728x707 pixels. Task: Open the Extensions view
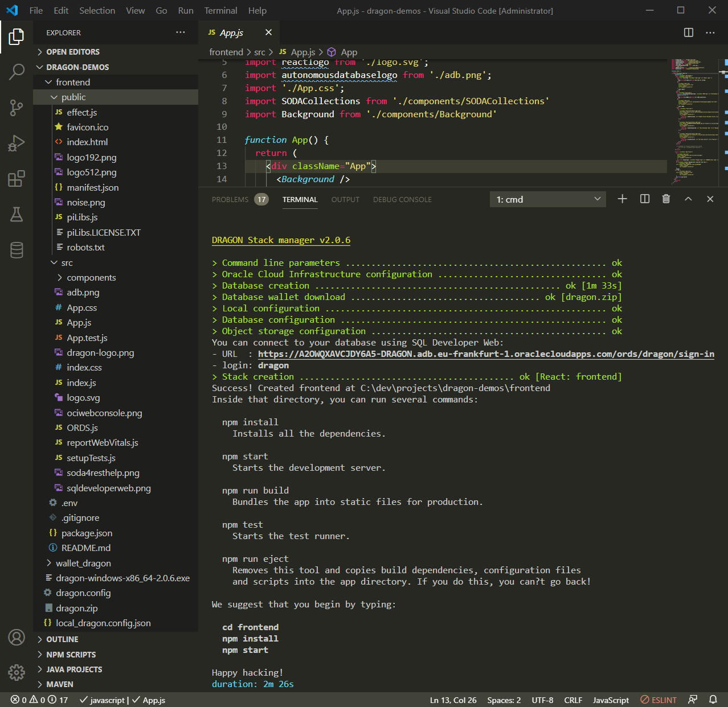click(16, 178)
